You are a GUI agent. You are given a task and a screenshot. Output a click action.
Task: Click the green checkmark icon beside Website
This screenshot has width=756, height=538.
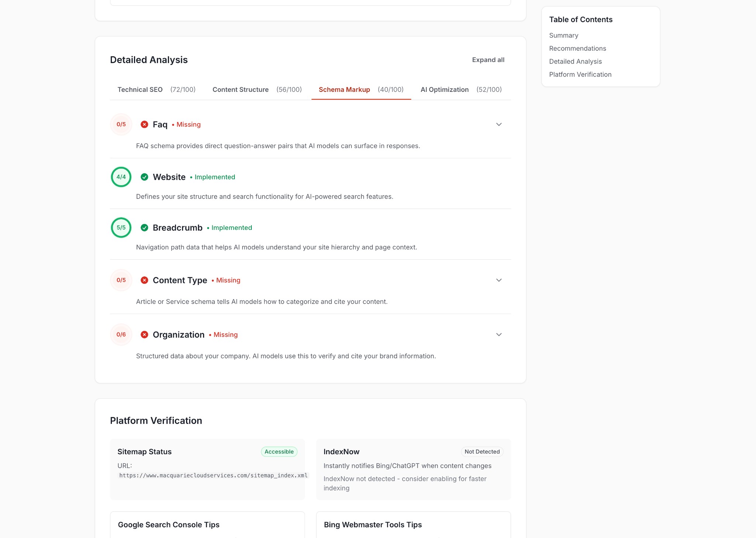click(x=144, y=177)
